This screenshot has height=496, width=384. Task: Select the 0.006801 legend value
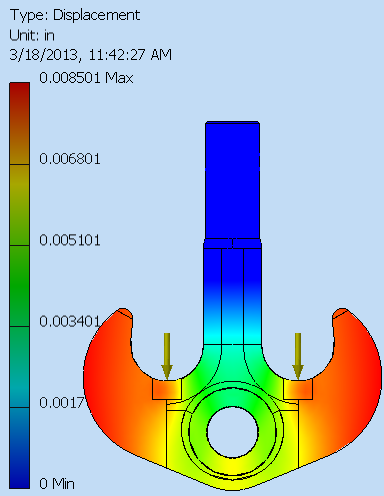pos(70,159)
